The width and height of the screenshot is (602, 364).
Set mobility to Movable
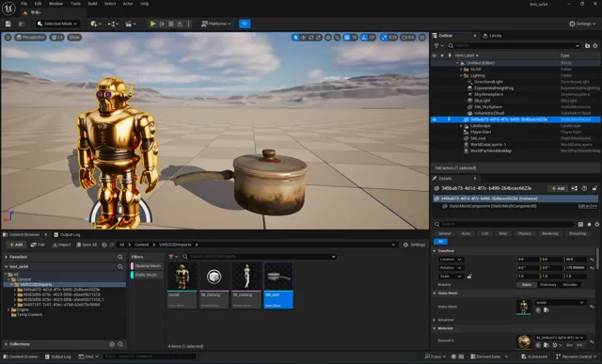click(x=570, y=284)
